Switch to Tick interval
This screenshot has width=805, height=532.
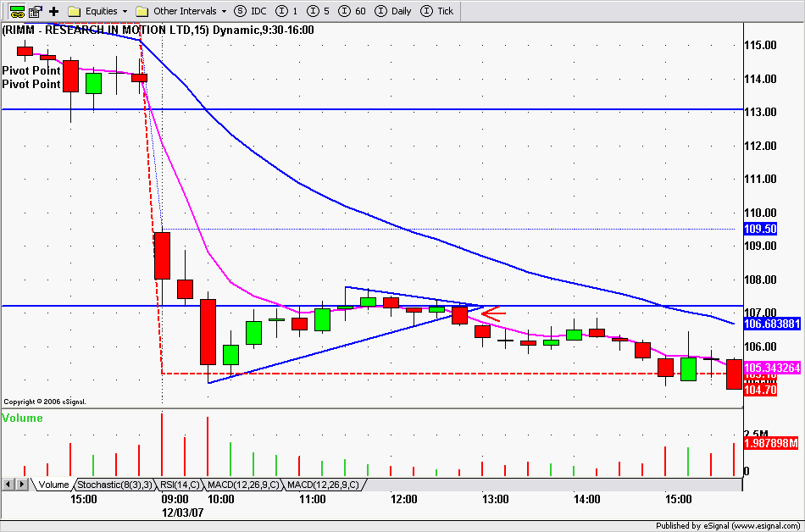tap(437, 11)
